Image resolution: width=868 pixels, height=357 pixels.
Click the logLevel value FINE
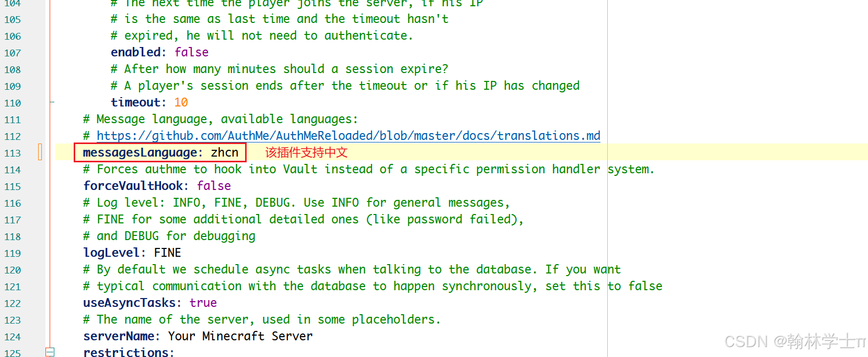pos(167,253)
